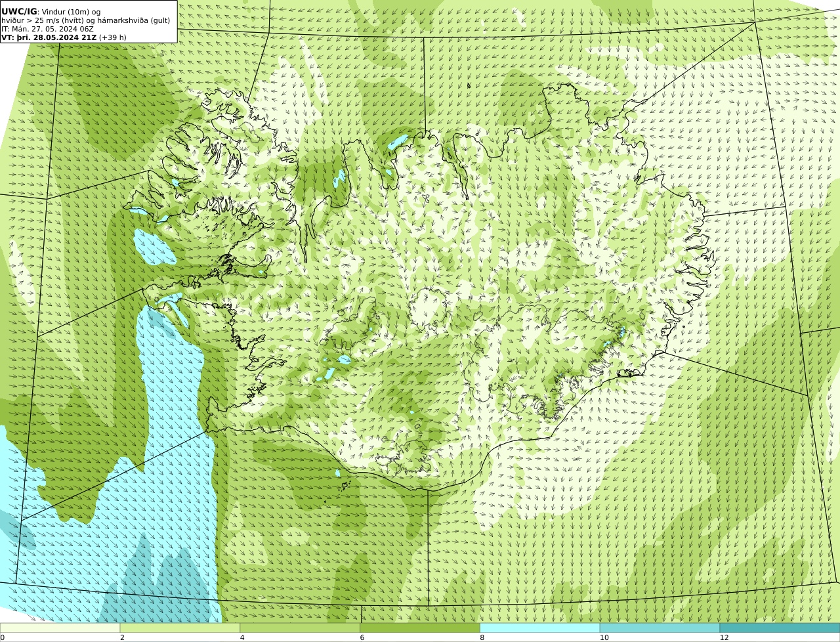The height and width of the screenshot is (642, 840).
Task: Click the scale label "4"
Action: 242,637
